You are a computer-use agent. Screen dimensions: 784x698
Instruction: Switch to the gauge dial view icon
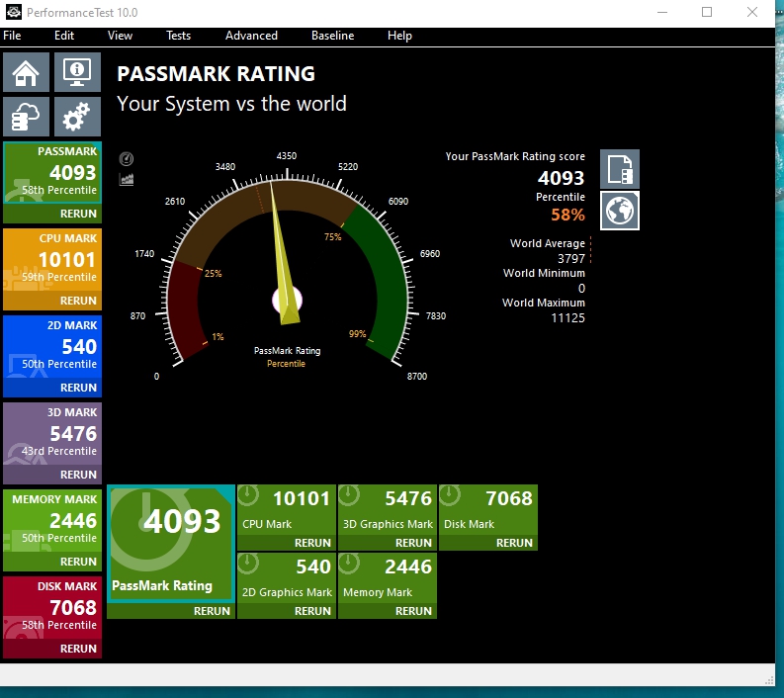(x=127, y=159)
